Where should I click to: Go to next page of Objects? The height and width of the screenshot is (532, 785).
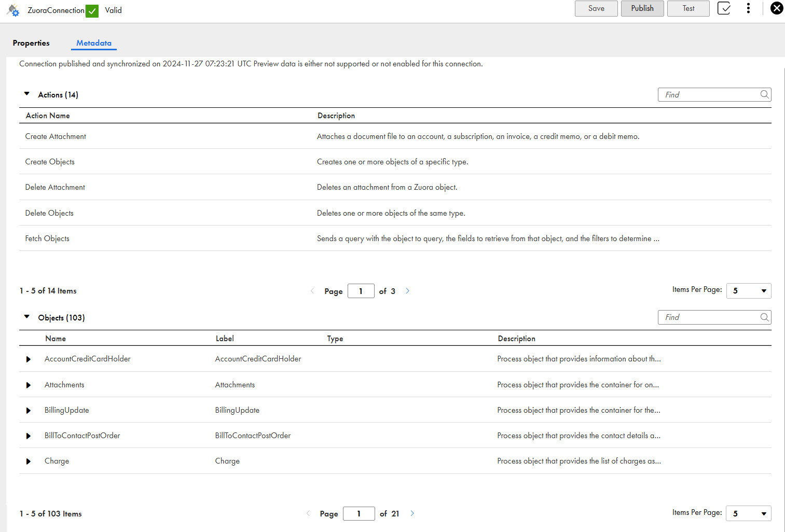[x=412, y=513]
